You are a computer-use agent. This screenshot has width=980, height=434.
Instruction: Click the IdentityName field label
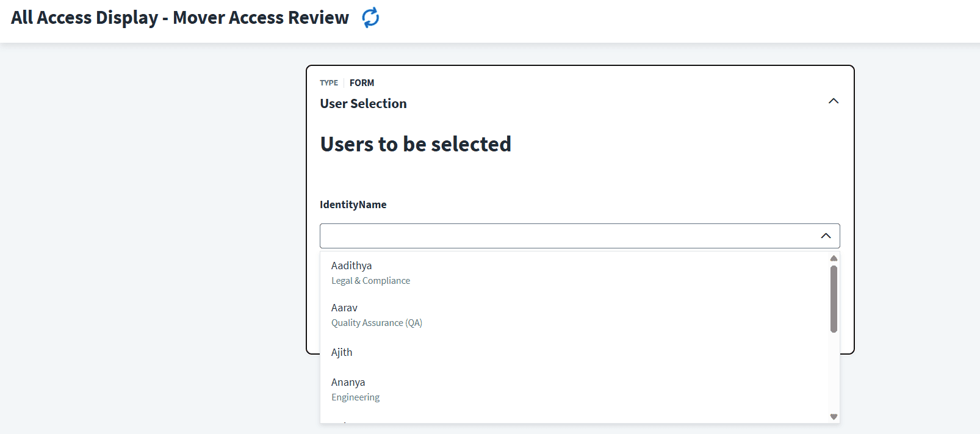tap(353, 204)
